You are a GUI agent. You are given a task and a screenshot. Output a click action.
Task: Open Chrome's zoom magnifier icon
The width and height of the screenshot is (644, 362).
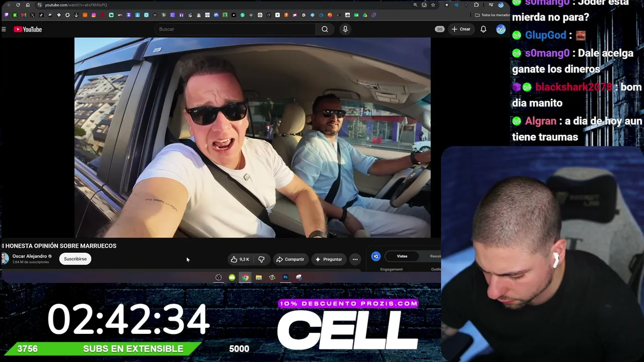[x=415, y=5]
